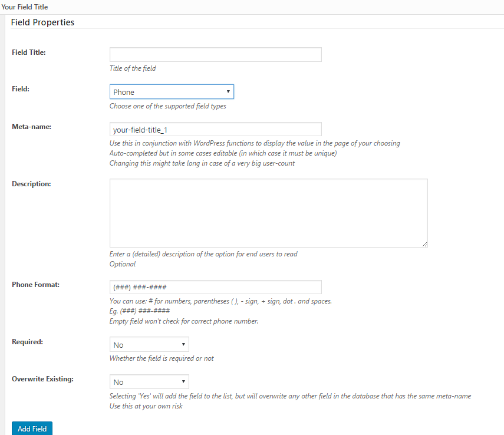Click the Field: label
The image size is (504, 435).
[21, 89]
